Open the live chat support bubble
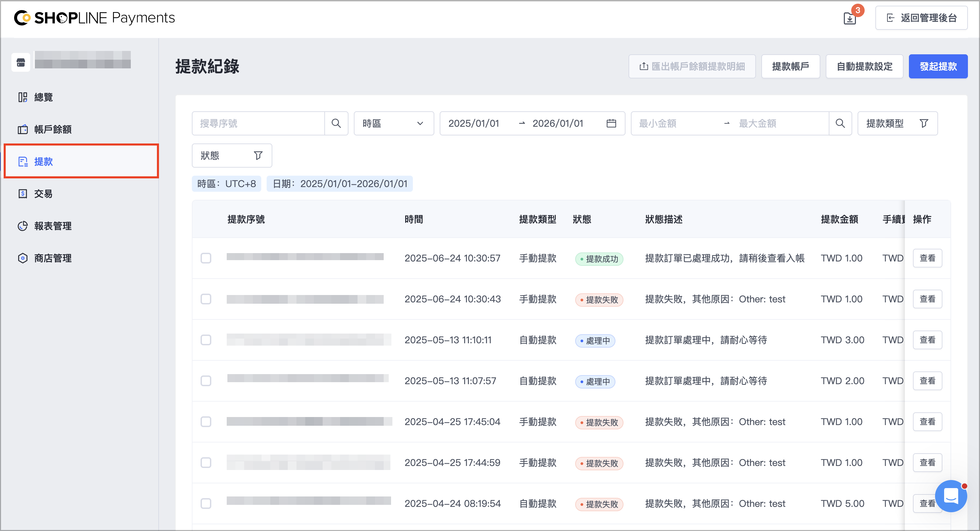Screen dimensions: 980x531 [x=951, y=496]
